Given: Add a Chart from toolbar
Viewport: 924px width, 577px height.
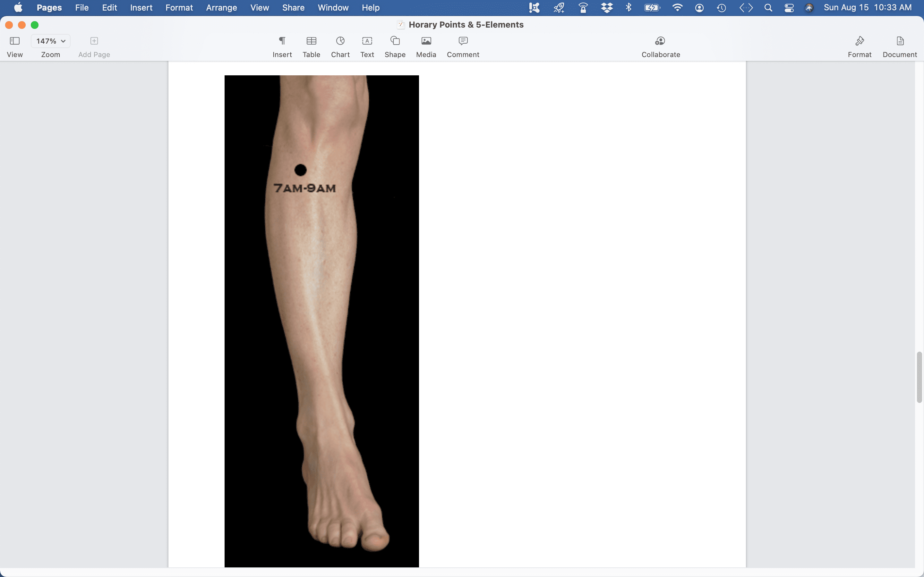Looking at the screenshot, I should 340,41.
